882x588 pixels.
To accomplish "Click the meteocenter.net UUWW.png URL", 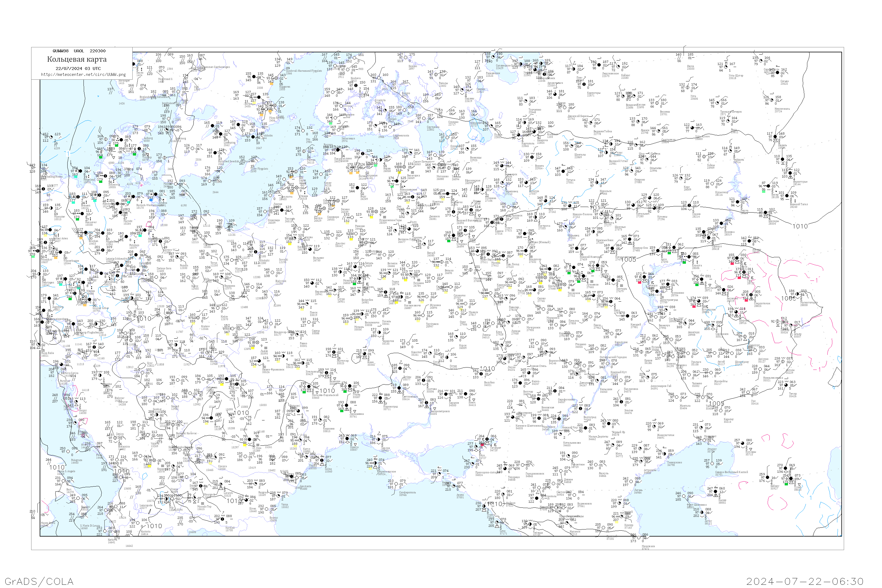I will pyautogui.click(x=83, y=75).
